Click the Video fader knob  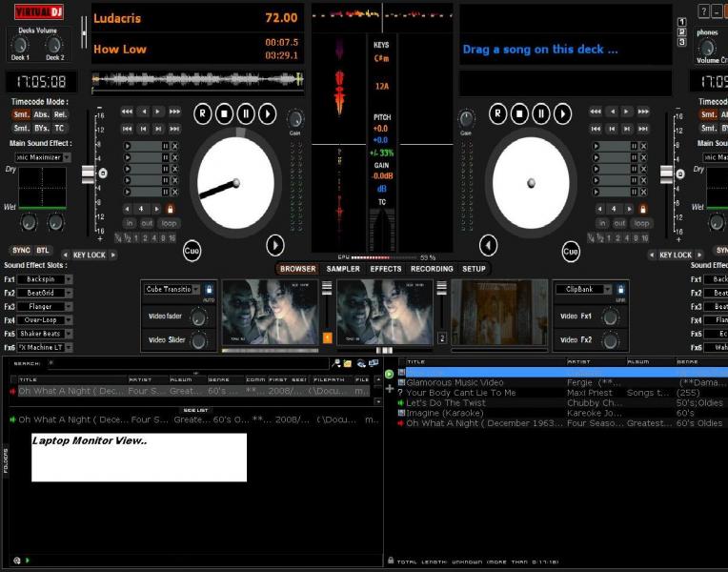coord(198,317)
